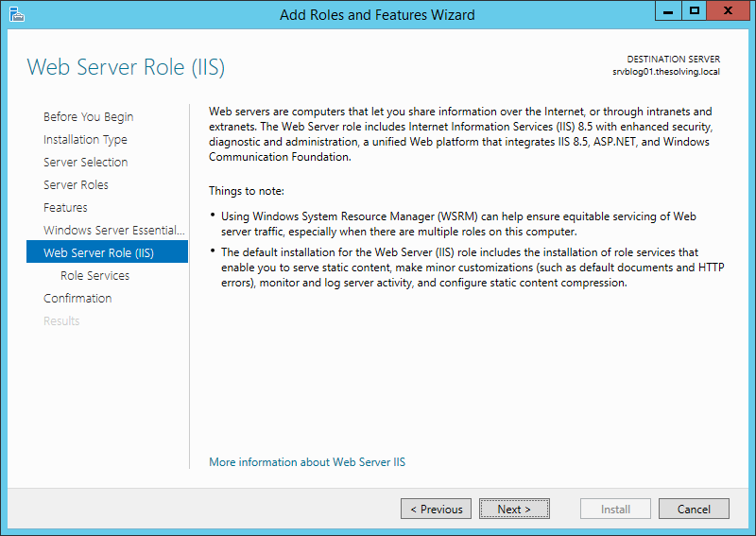Cancel the wizard
Image resolution: width=756 pixels, height=536 pixels.
pos(694,509)
